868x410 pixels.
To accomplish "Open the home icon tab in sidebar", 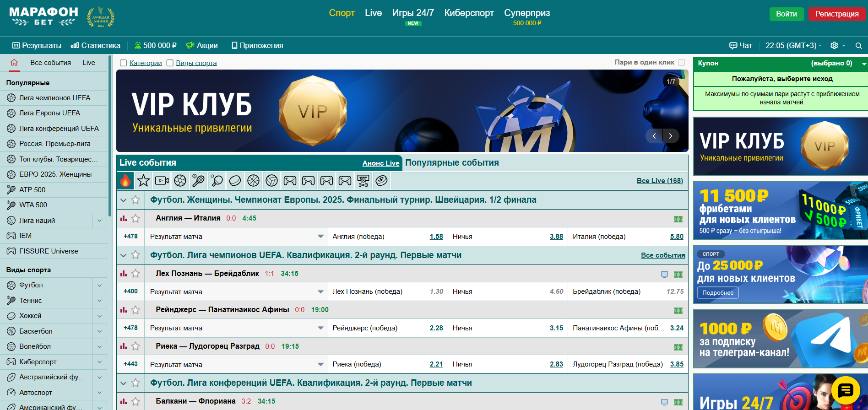I will 14,63.
